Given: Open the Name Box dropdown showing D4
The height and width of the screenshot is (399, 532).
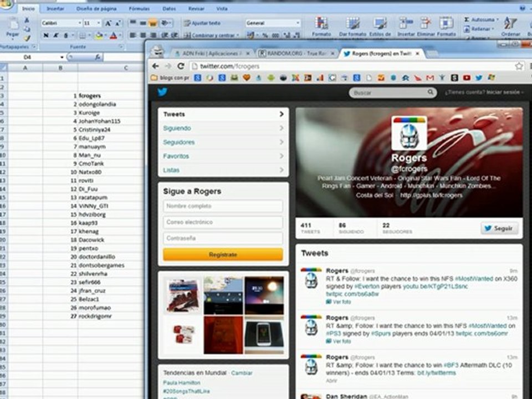Looking at the screenshot, I should 62,57.
